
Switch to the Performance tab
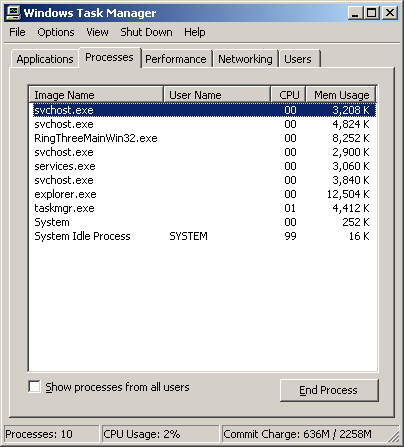(176, 59)
